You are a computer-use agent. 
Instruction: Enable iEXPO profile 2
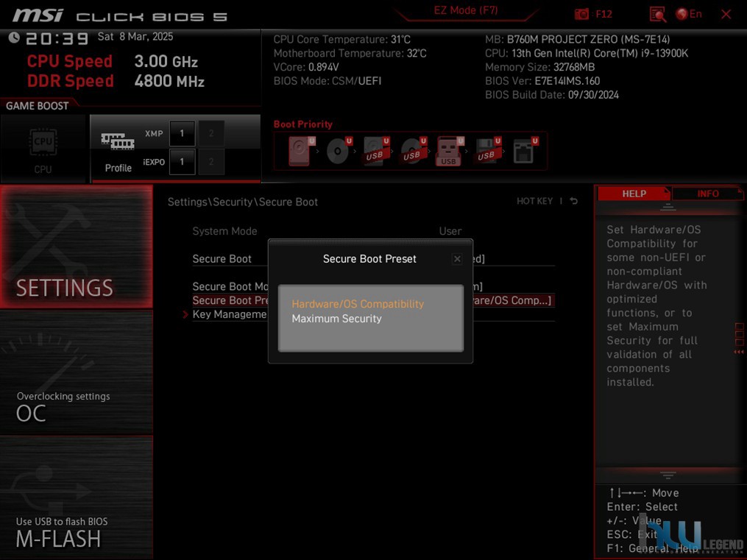(x=211, y=162)
